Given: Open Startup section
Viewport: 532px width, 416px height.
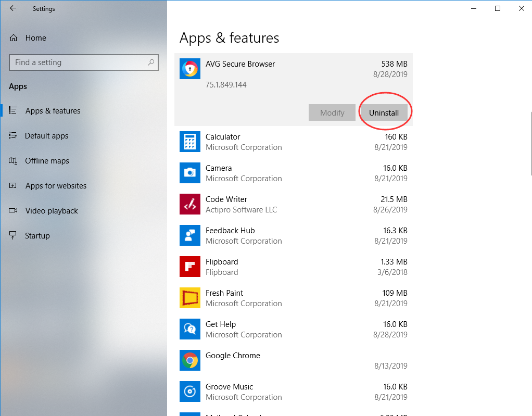Looking at the screenshot, I should (x=37, y=236).
